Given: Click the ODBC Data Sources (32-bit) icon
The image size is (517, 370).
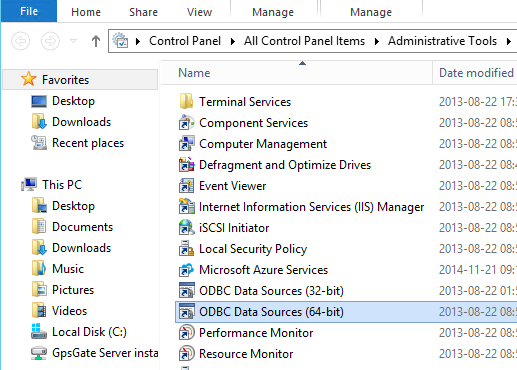Looking at the screenshot, I should click(x=186, y=290).
